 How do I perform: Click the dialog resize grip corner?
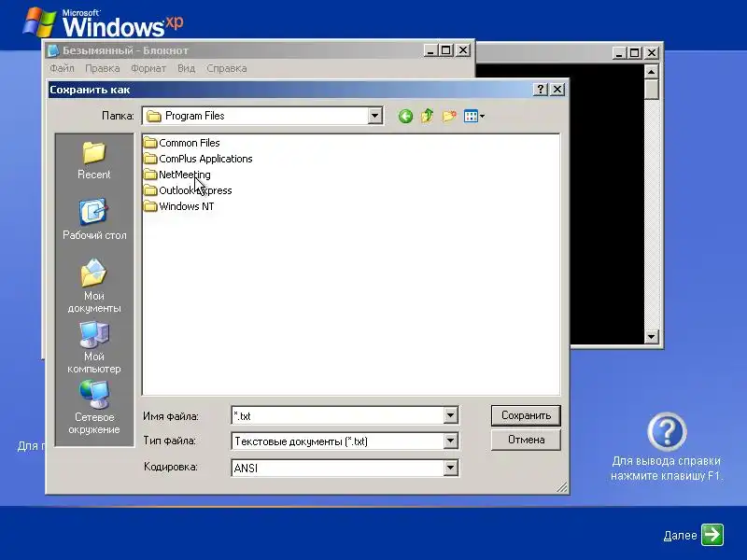pyautogui.click(x=562, y=487)
